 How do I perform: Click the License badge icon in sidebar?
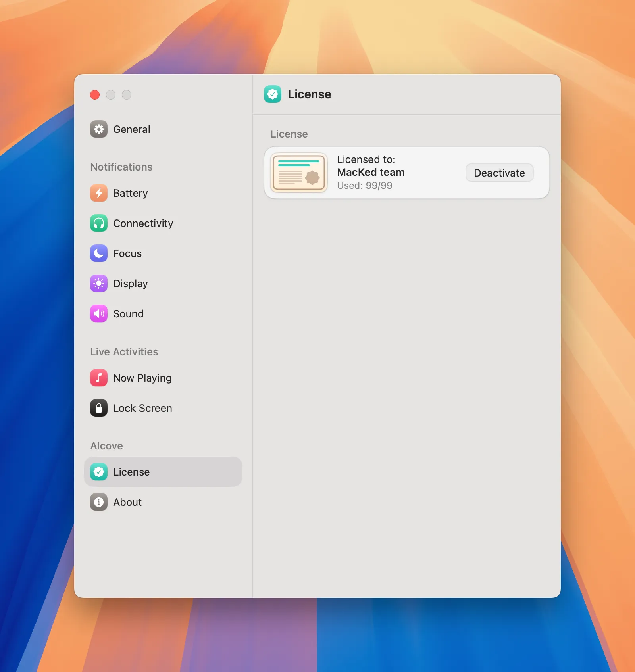(x=99, y=472)
